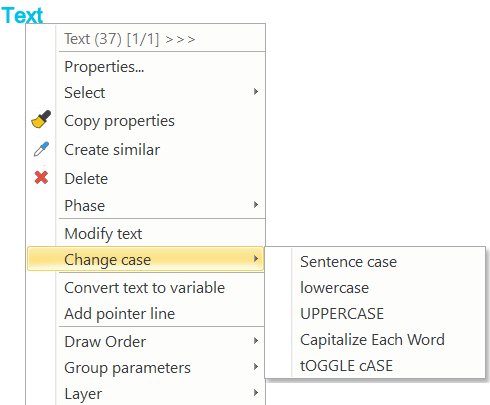
Task: Expand Change case submenu arrow
Action: [256, 259]
